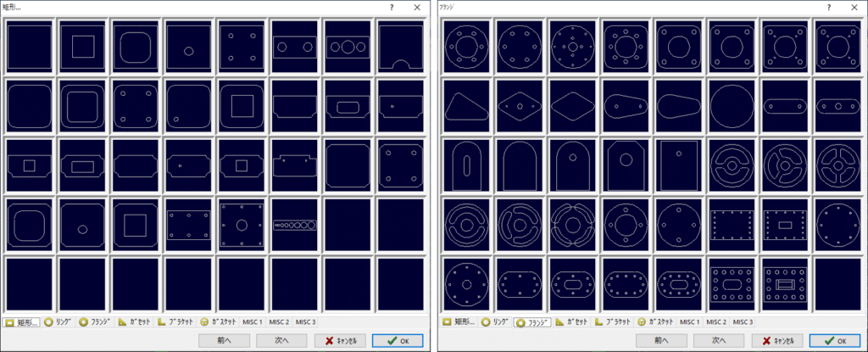Select the three-spoke wheel flange shape
Screen dimensions: 868x352
[784, 165]
